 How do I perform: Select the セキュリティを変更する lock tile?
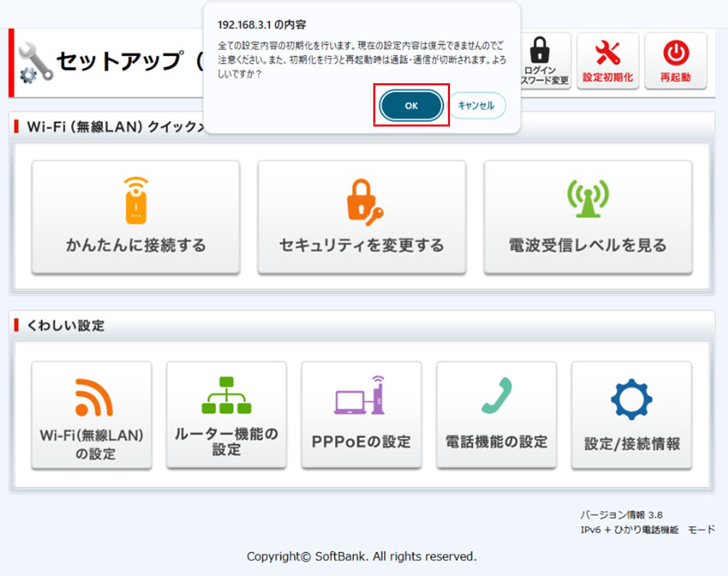(x=361, y=217)
